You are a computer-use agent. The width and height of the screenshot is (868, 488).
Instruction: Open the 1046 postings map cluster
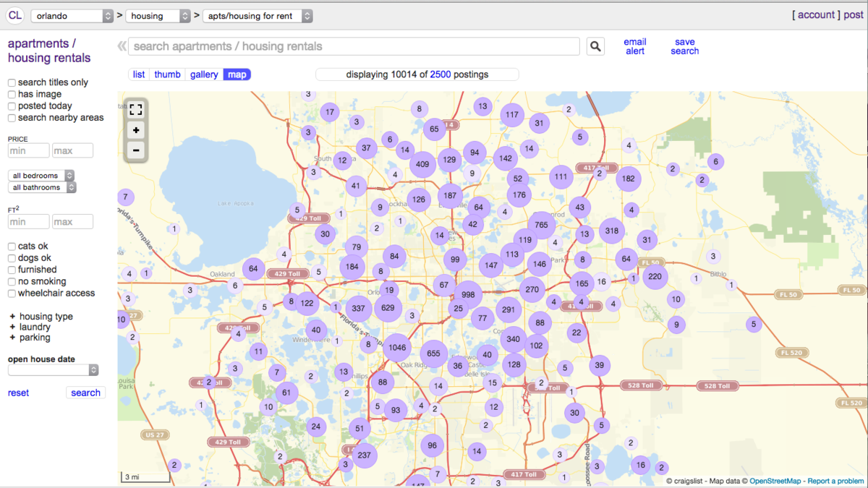coord(397,348)
